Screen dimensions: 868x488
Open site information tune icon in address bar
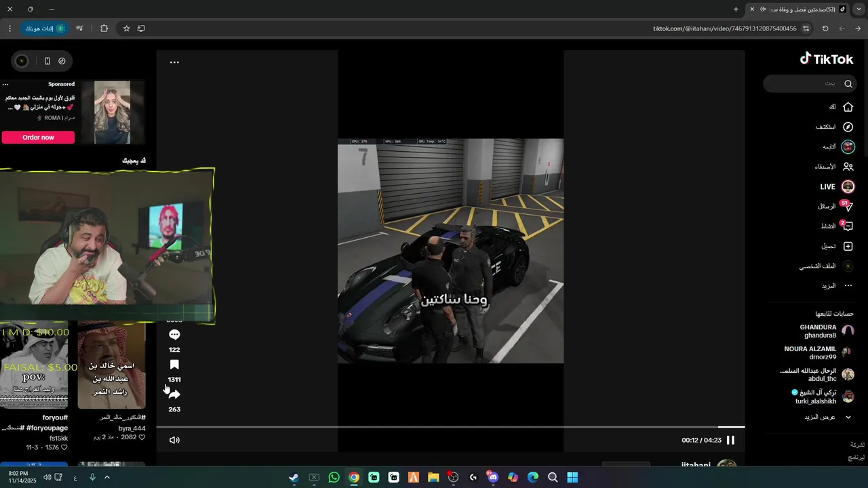pyautogui.click(x=806, y=28)
